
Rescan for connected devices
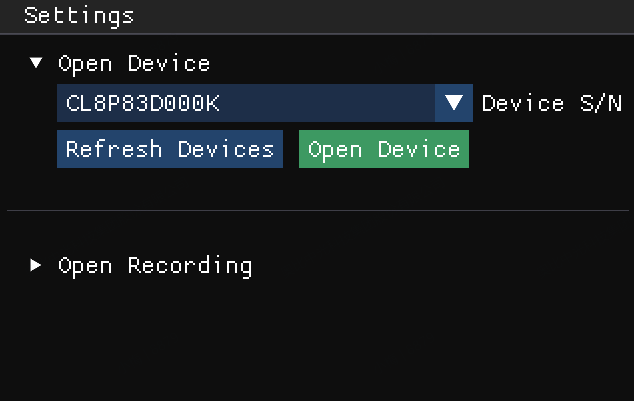pyautogui.click(x=170, y=149)
